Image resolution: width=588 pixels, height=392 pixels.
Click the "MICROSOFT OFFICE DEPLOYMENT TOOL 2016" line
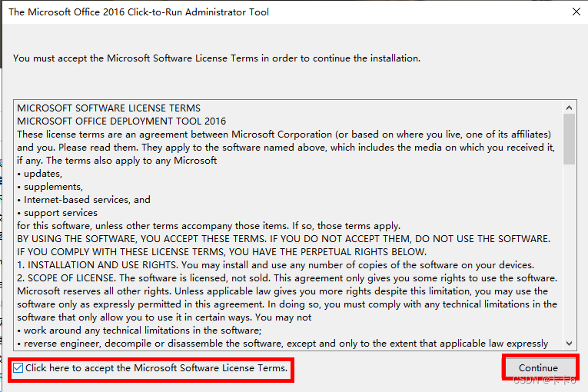tap(121, 121)
